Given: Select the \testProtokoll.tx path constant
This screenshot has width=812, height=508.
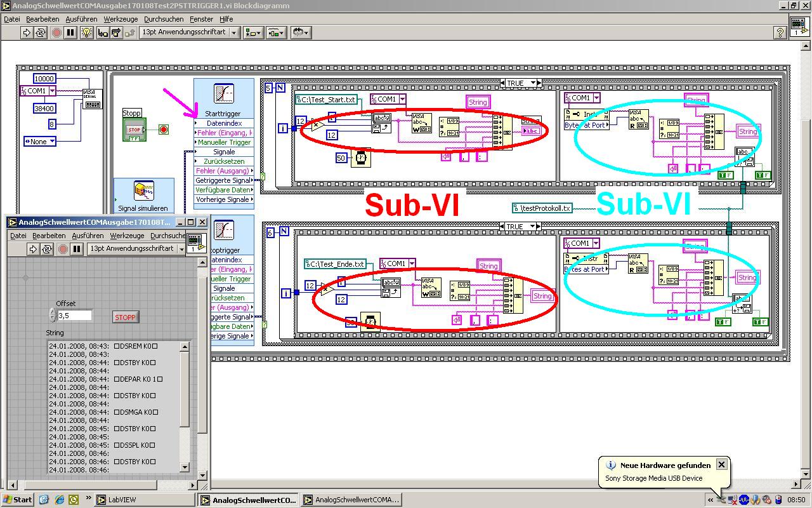Looking at the screenshot, I should 542,208.
